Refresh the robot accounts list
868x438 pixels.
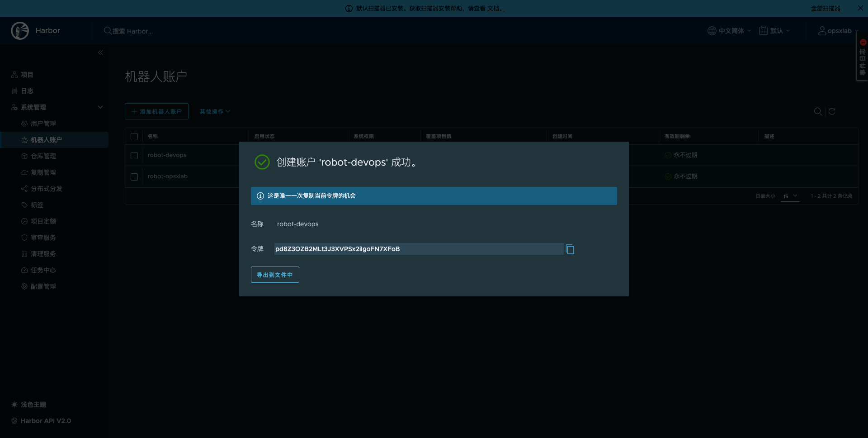832,111
